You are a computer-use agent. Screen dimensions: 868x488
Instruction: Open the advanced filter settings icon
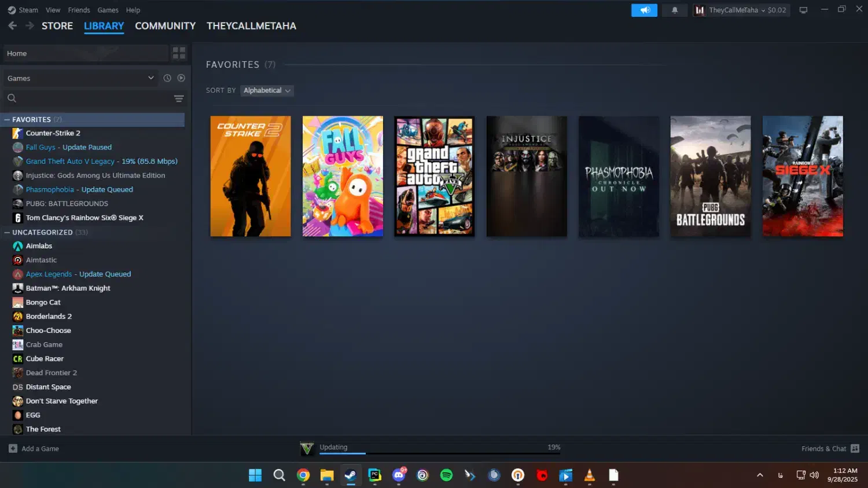[x=179, y=98]
